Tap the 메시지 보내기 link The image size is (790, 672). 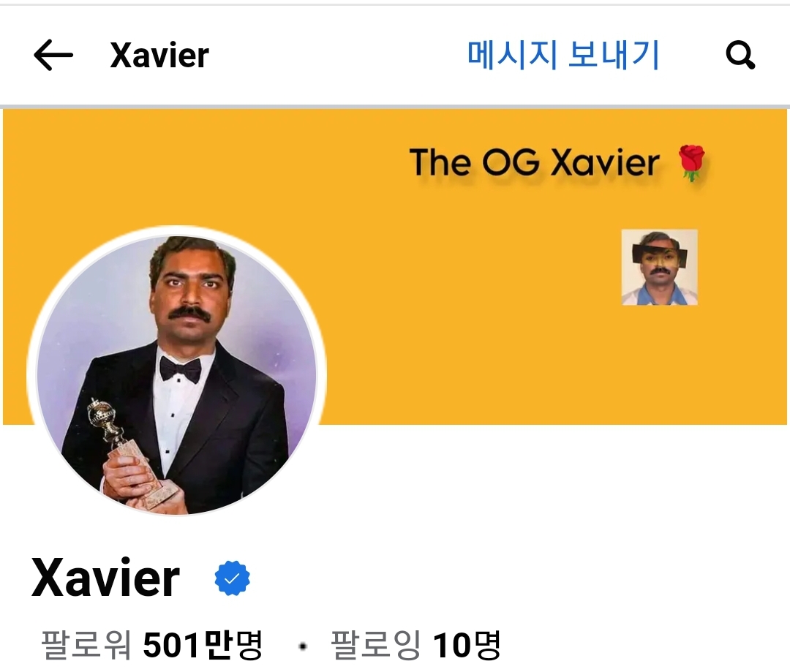click(x=563, y=55)
